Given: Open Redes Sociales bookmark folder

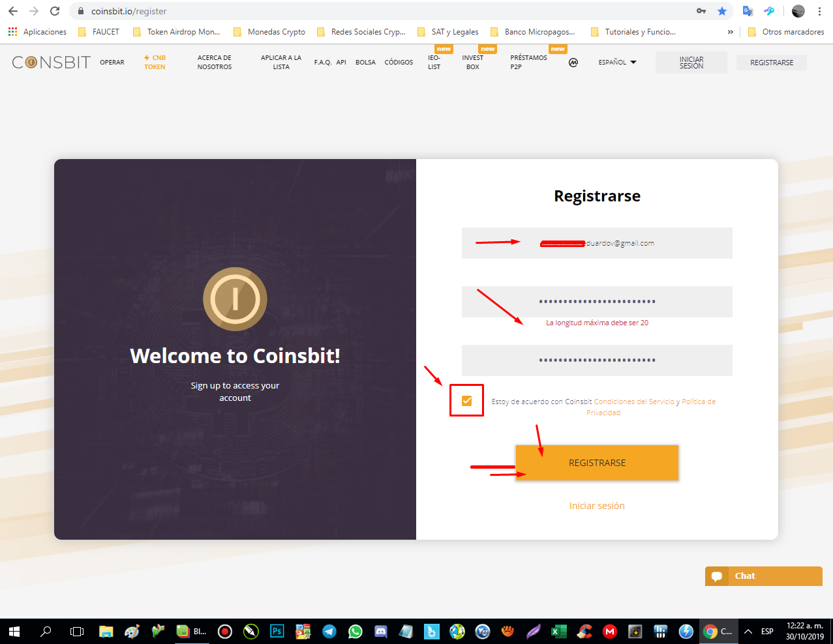Looking at the screenshot, I should (361, 31).
